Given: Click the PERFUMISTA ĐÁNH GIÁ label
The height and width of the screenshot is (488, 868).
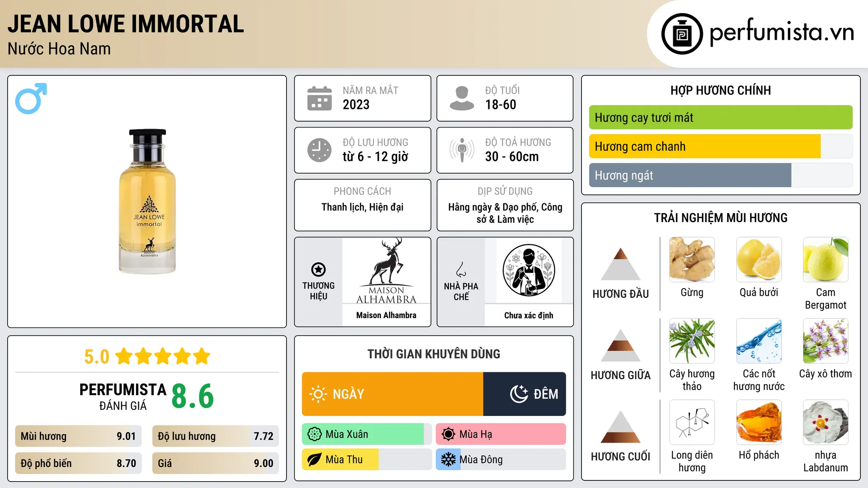Looking at the screenshot, I should tap(123, 396).
